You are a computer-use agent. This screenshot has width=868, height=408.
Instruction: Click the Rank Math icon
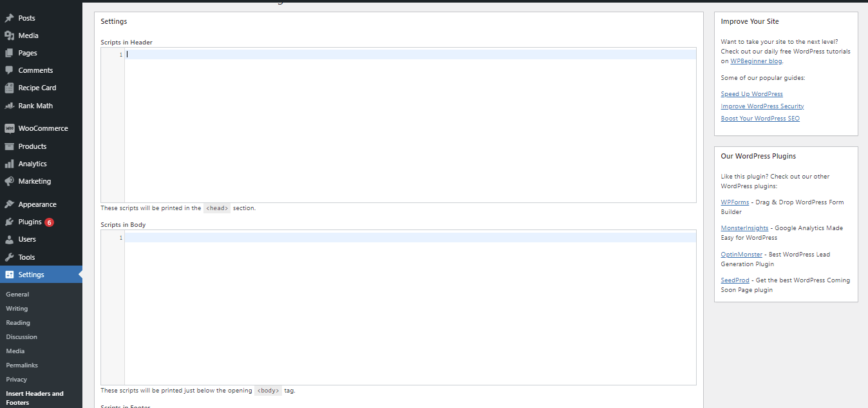pos(9,106)
